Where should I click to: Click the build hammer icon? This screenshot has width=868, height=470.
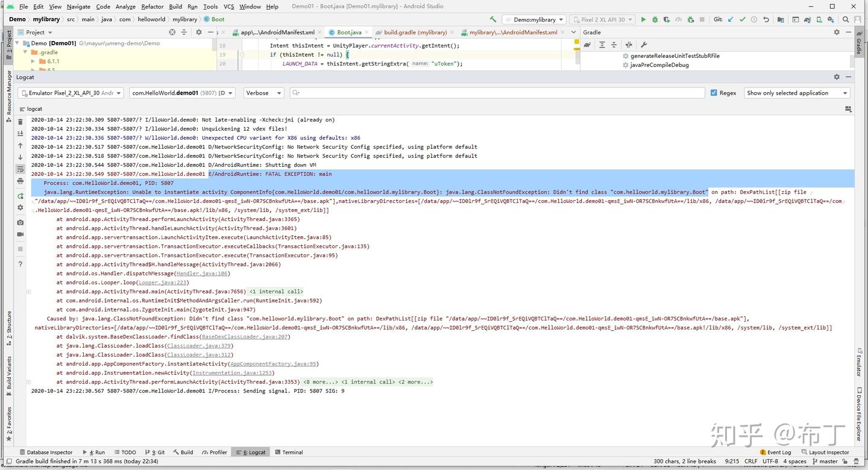coord(493,19)
